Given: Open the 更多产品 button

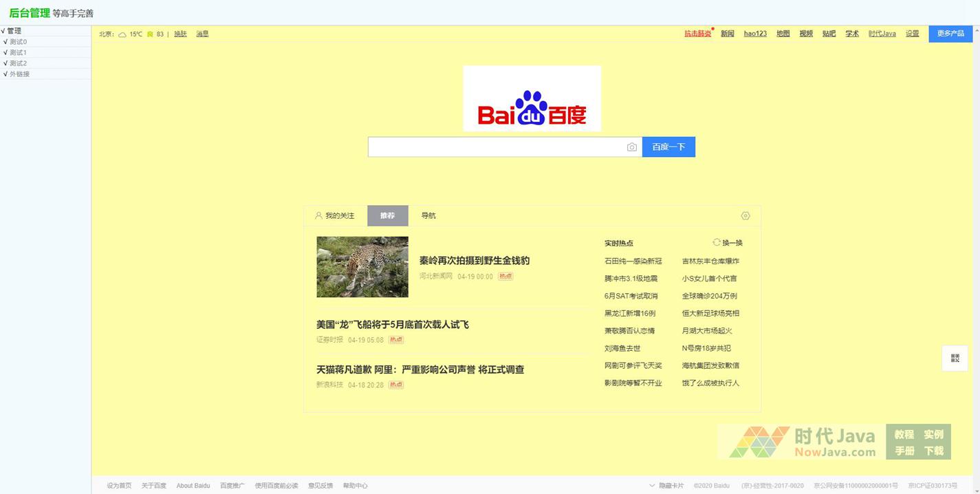Looking at the screenshot, I should click(x=950, y=34).
